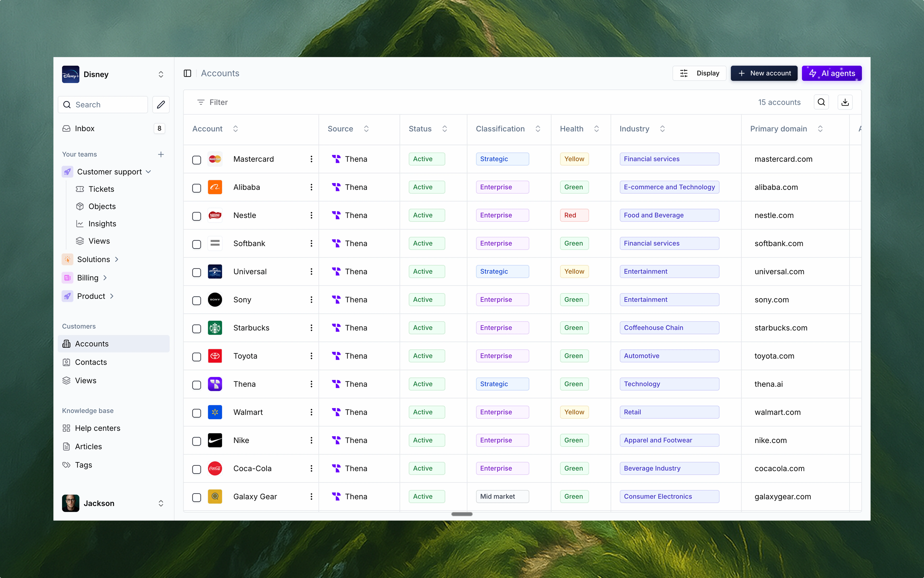Sort by Account column
This screenshot has width=924, height=578.
click(x=236, y=129)
